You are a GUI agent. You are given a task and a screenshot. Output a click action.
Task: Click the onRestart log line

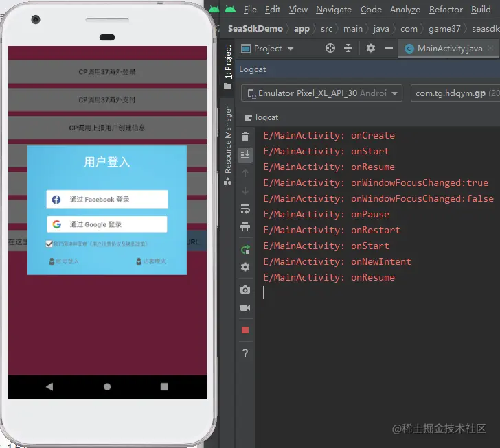point(331,230)
